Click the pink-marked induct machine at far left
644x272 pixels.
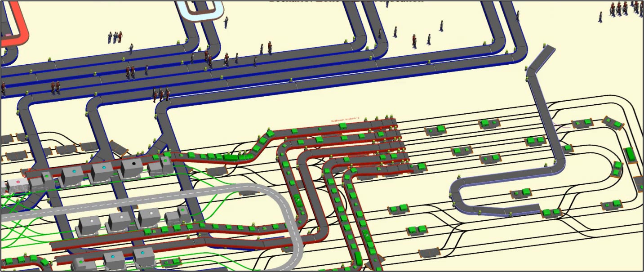[18, 181]
